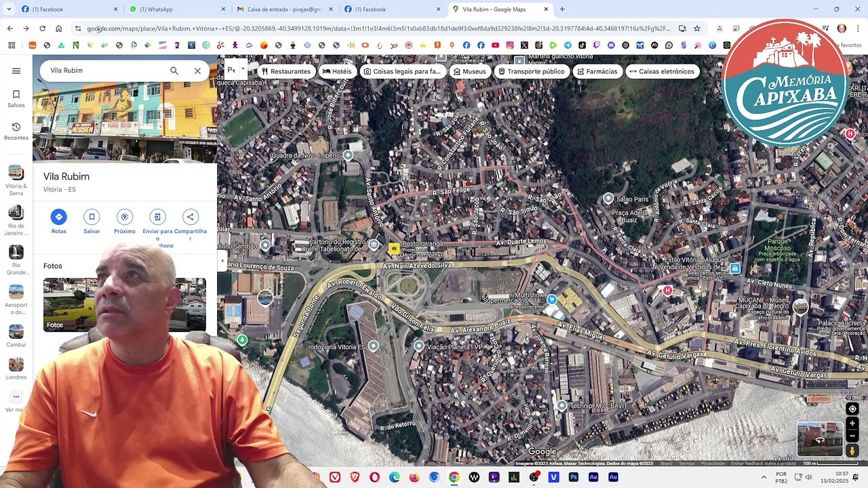The width and height of the screenshot is (868, 488).
Task: Switch to first Facebook tab
Action: (68, 9)
